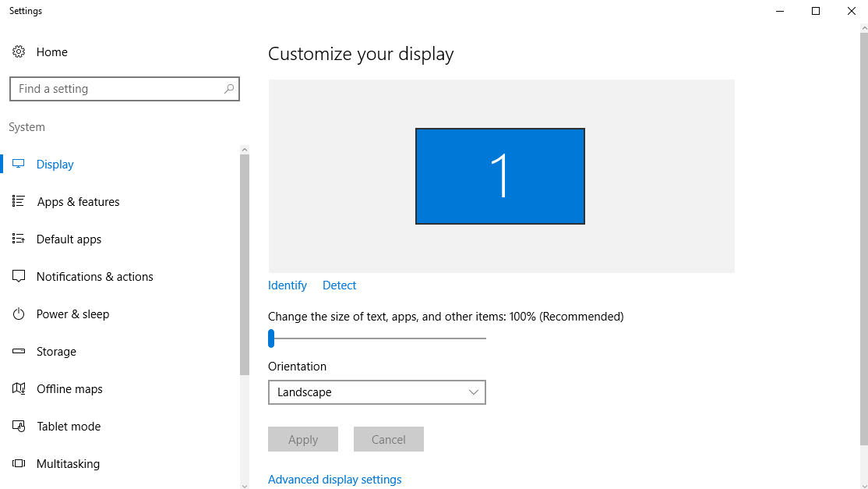Click the Detect link

click(339, 285)
